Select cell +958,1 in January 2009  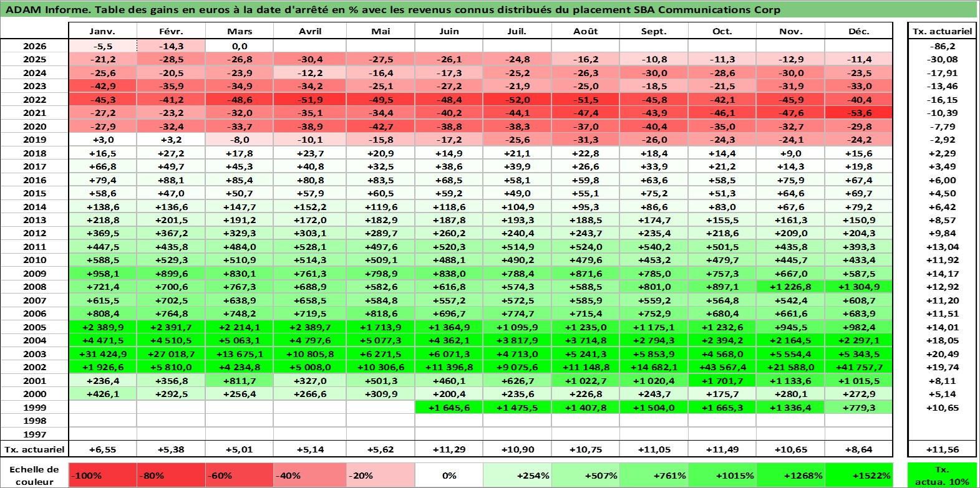[102, 274]
